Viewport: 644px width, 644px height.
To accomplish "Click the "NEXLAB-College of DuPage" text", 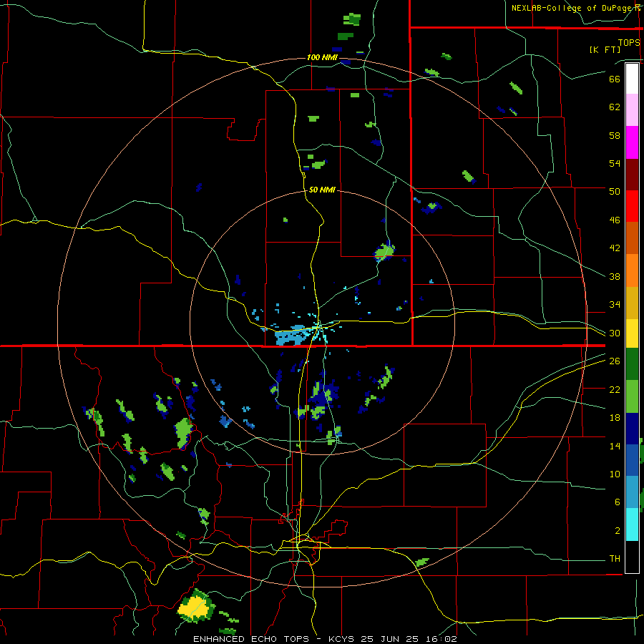I will (572, 8).
